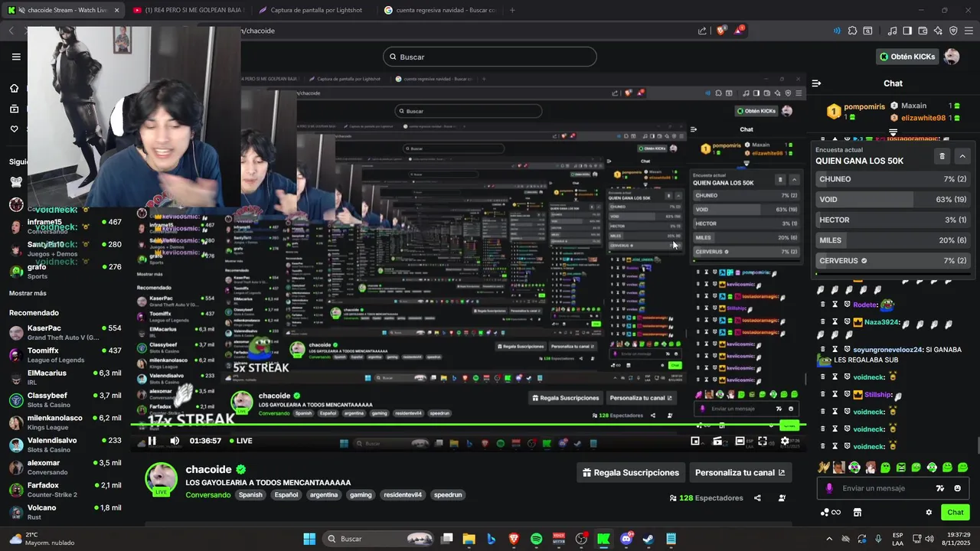Open the emoji picker in chat input
The width and height of the screenshot is (980, 551).
[958, 488]
